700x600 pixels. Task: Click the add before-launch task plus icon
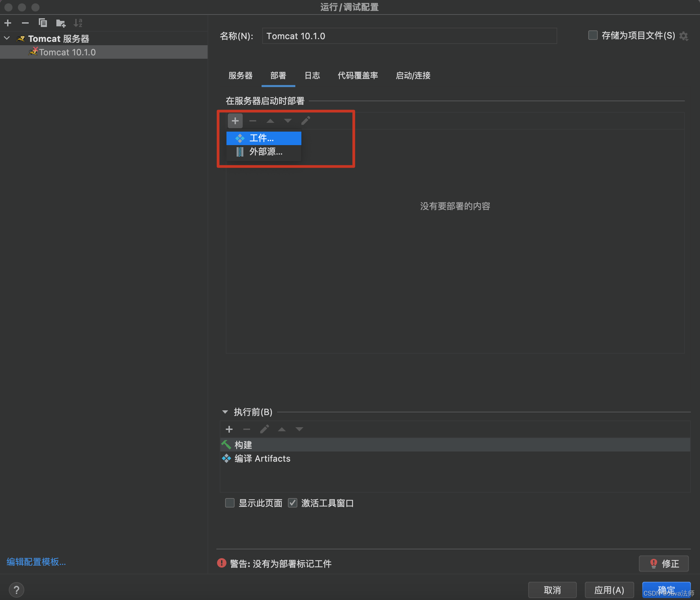click(x=229, y=429)
